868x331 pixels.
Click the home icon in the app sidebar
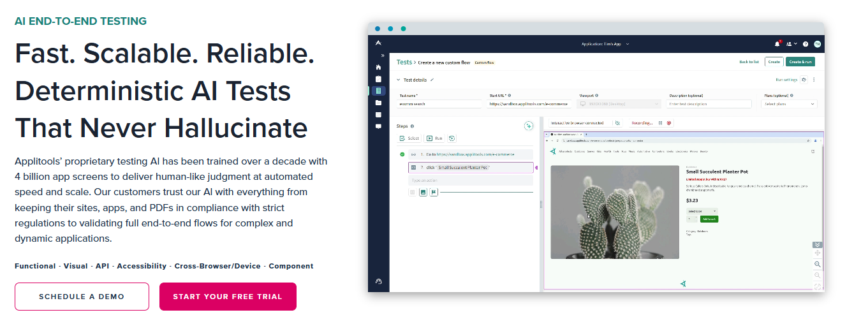[378, 67]
